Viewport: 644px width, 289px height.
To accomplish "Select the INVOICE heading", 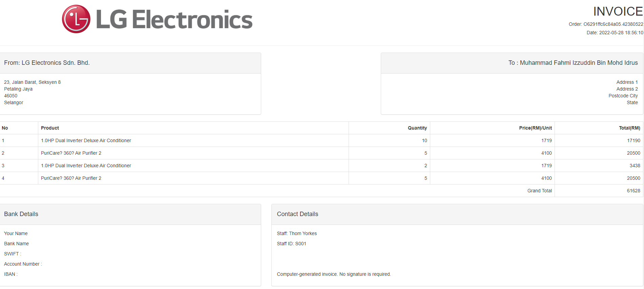I will point(618,12).
